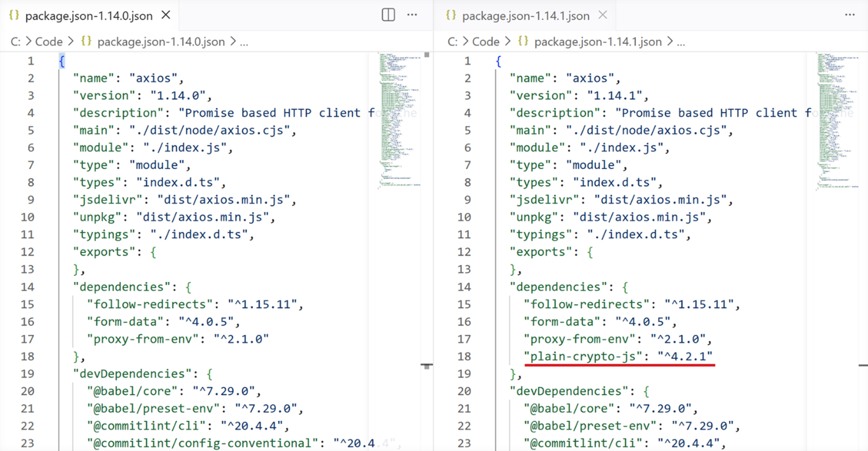
Task: Click JSON file icon on left tab
Action: 14,15
